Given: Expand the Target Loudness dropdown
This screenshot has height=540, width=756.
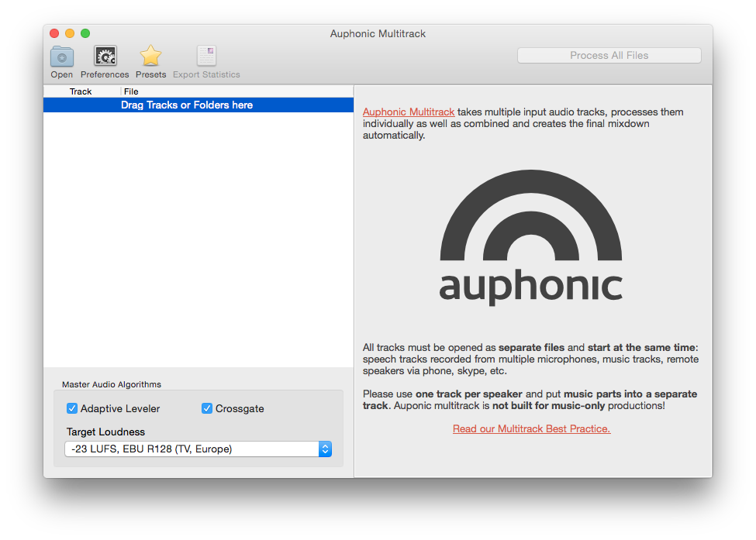Looking at the screenshot, I should (325, 449).
